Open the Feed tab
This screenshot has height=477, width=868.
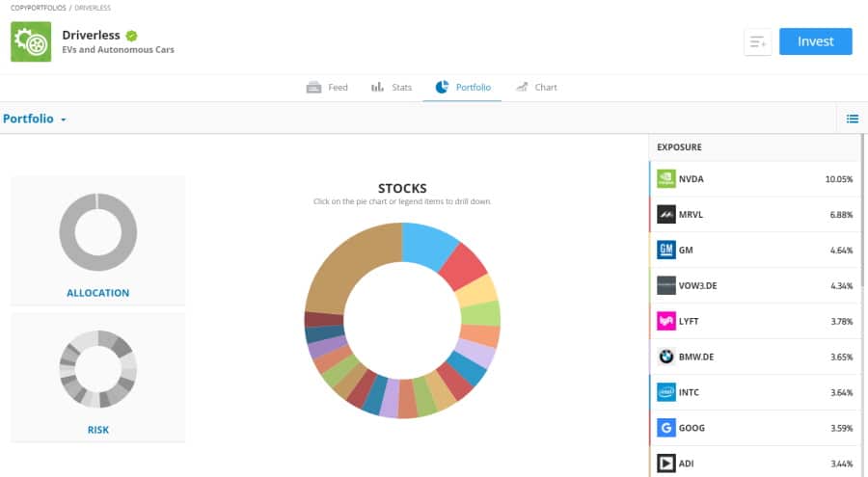327,88
